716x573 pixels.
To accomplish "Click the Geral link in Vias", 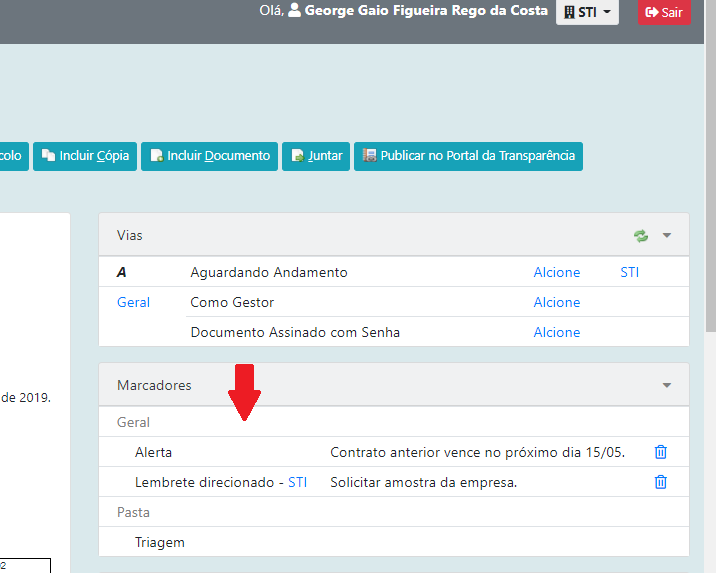I will pyautogui.click(x=133, y=302).
